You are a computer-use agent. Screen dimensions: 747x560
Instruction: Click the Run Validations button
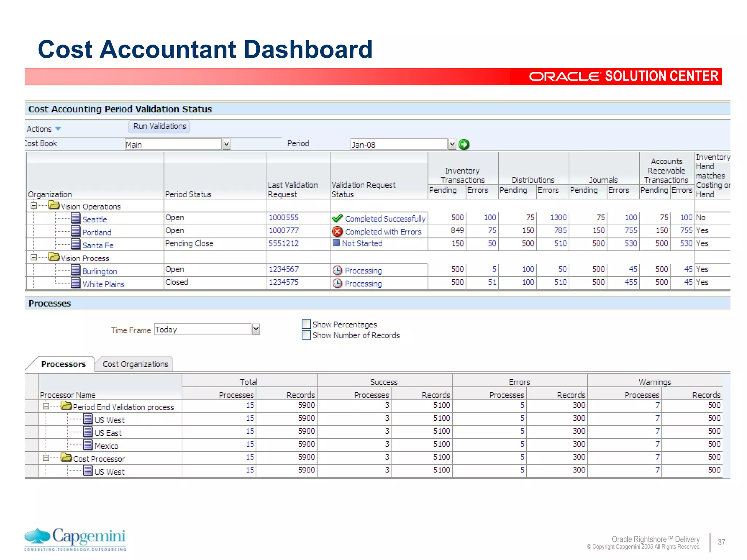coord(159,127)
